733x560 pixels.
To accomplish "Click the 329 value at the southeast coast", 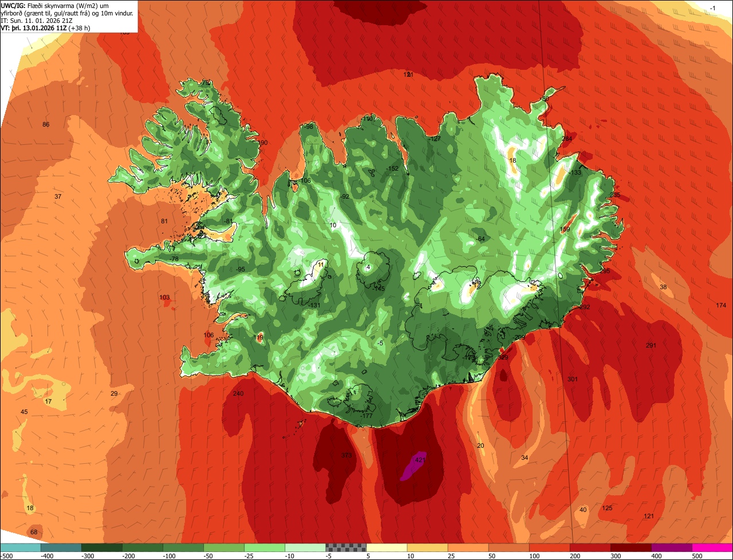I will coord(503,357).
